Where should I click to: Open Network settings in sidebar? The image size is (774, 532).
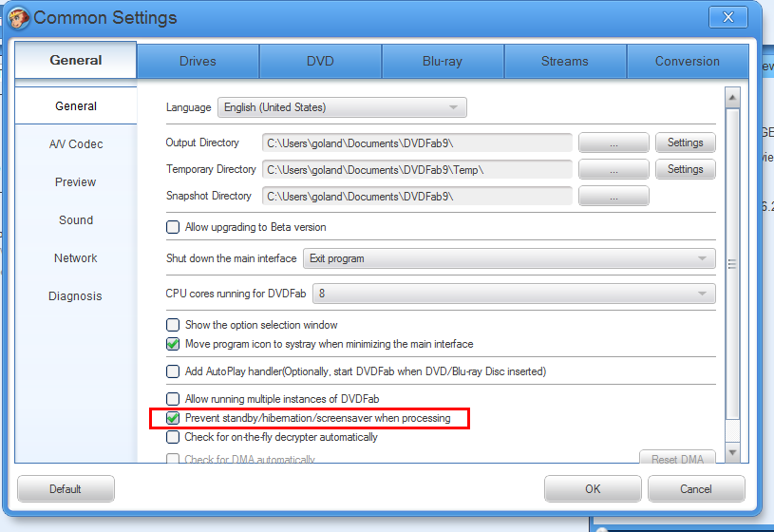(76, 258)
